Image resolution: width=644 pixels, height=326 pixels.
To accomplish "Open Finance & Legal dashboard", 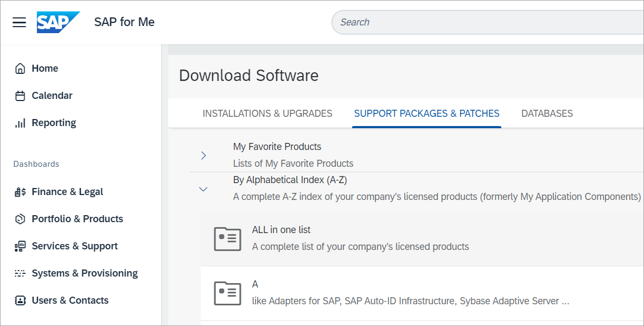I will click(x=67, y=192).
